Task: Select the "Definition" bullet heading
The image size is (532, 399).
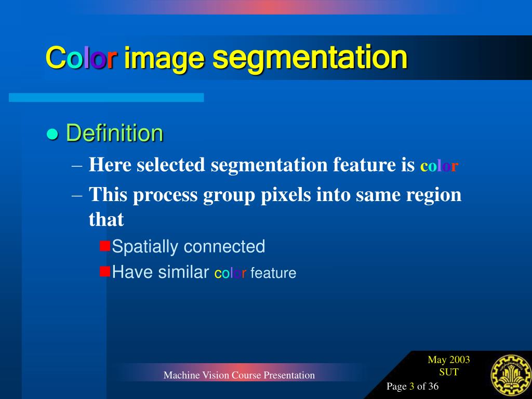Action: (115, 132)
